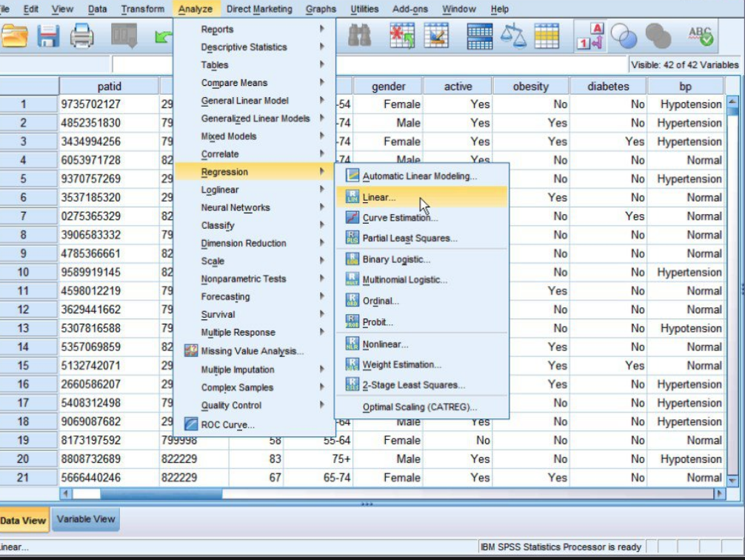
Task: Expand the Nonparametric Tests submenu
Action: pos(255,279)
